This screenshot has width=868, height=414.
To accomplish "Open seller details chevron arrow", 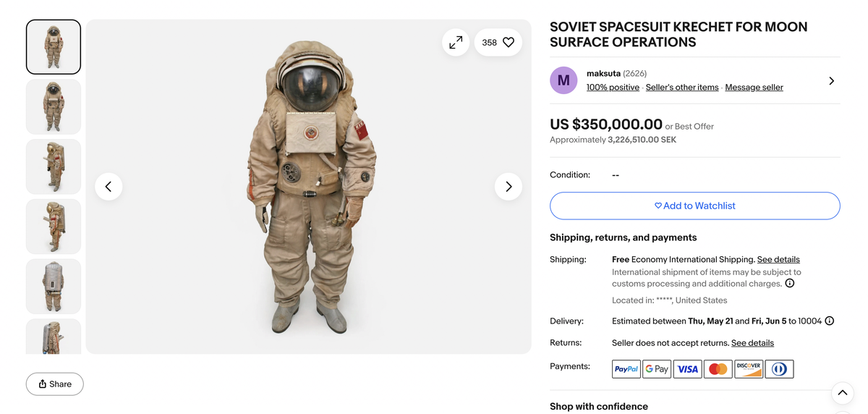I will 831,81.
